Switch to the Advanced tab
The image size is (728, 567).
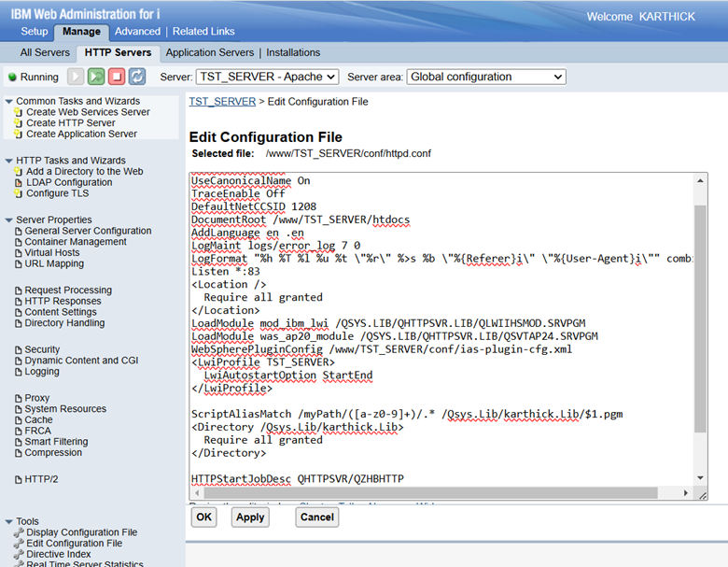click(137, 32)
